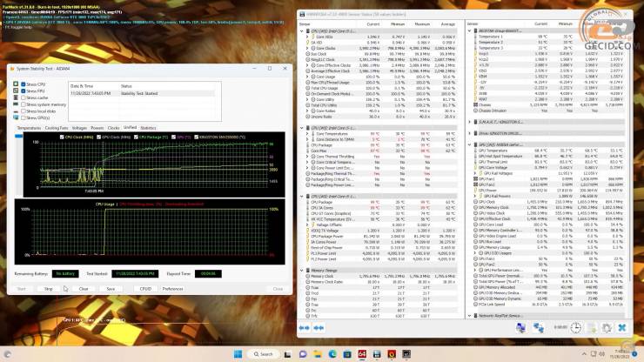Open AIDA64 taskbar icon
This screenshot has width=644, height=362.
pyautogui.click(x=362, y=354)
